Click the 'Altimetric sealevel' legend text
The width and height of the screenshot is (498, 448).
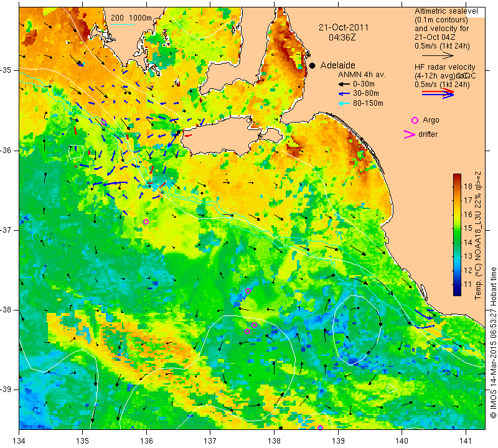pyautogui.click(x=446, y=11)
